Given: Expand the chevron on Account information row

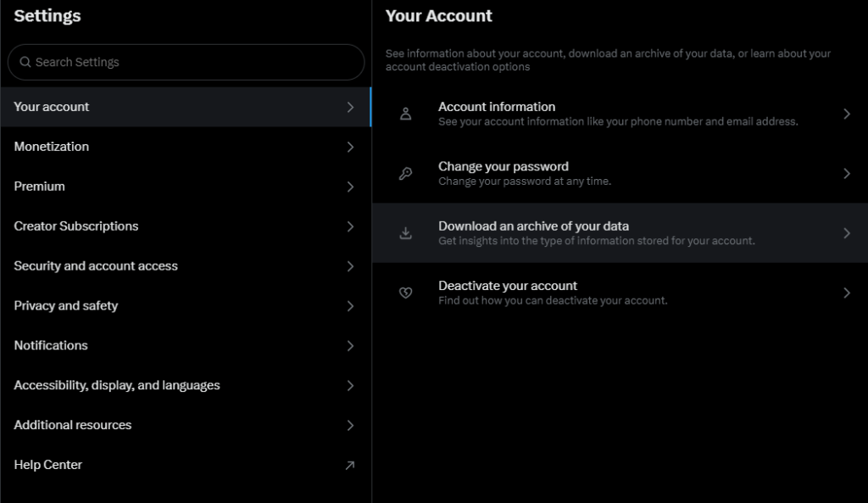Looking at the screenshot, I should [846, 114].
